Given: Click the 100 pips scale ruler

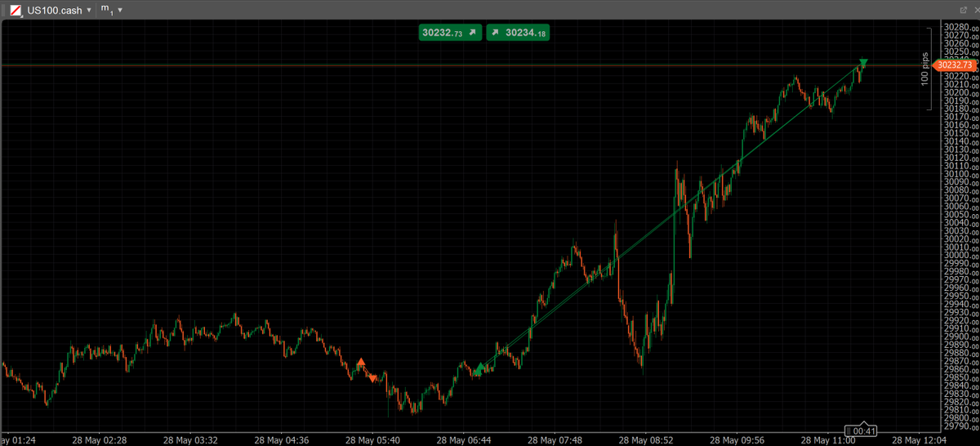Looking at the screenshot, I should 927,69.
